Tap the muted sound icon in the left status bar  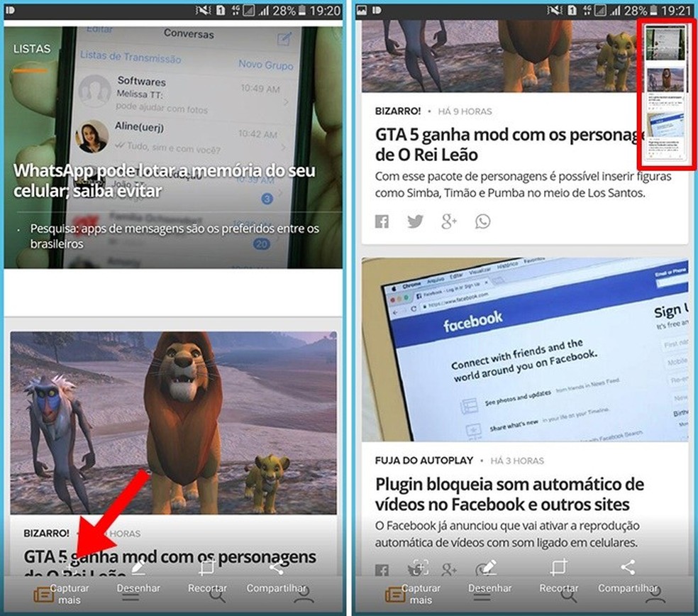coord(204,10)
